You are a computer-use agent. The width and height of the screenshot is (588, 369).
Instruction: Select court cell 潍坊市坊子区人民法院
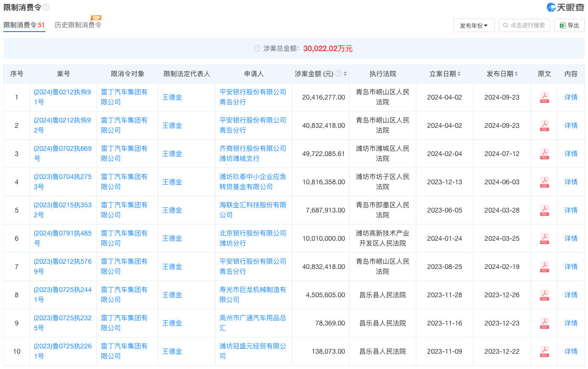pos(382,182)
